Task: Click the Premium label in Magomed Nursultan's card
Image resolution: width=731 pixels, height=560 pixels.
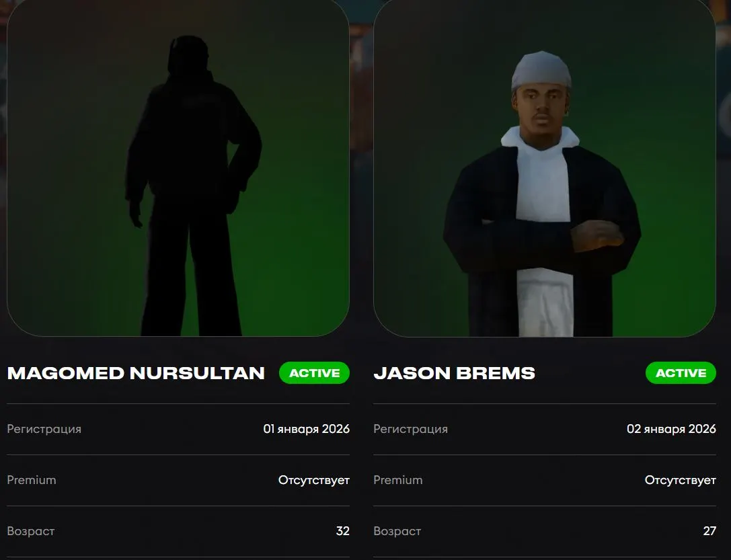Action: pyautogui.click(x=32, y=480)
